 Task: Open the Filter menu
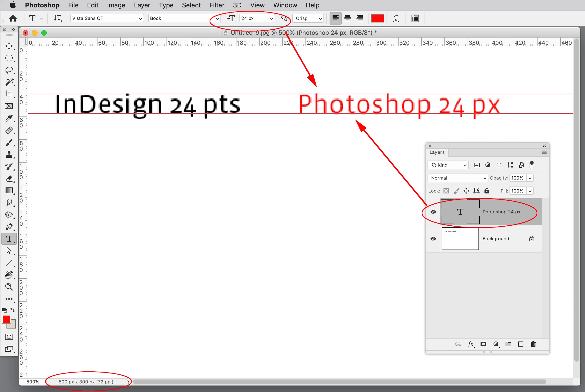click(217, 5)
